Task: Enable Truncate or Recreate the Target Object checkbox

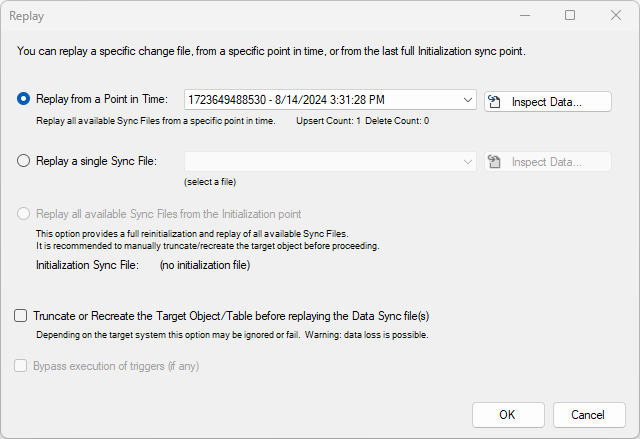Action: (20, 315)
